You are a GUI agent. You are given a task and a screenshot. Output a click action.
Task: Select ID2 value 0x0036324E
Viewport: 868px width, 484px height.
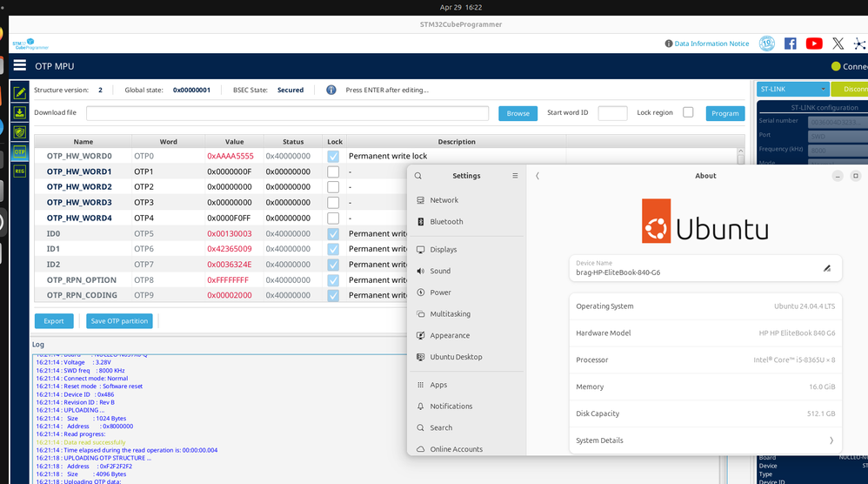pyautogui.click(x=230, y=265)
